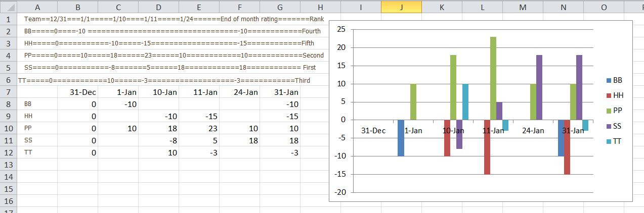Click the TT legend entry
This screenshot has height=213, width=644.
tap(615, 141)
